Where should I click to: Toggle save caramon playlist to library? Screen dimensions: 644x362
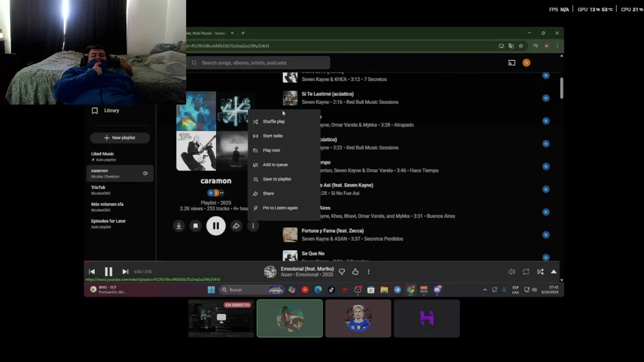[x=196, y=226]
